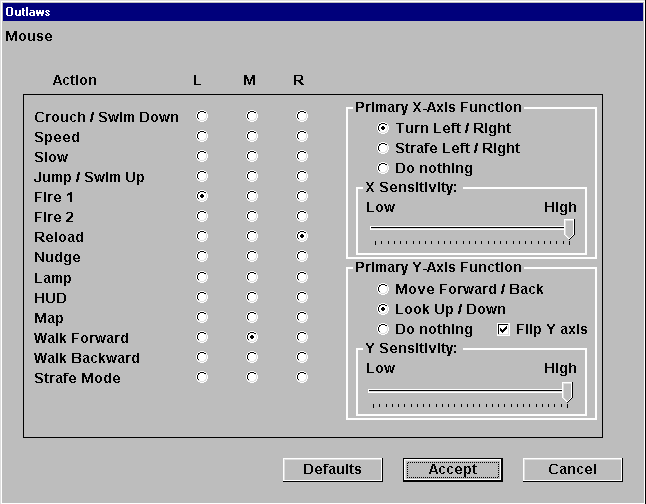Assign Crouch / Swim Down to middle button

point(252,116)
